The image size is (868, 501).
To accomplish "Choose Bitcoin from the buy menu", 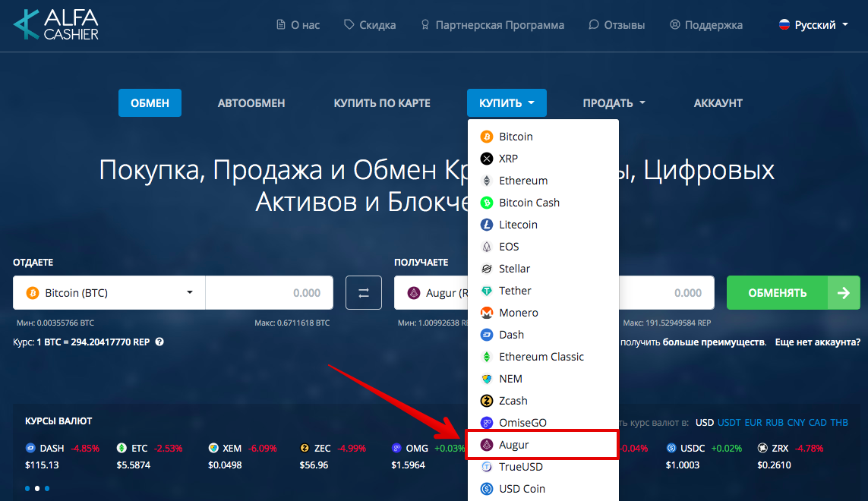I will (543, 137).
